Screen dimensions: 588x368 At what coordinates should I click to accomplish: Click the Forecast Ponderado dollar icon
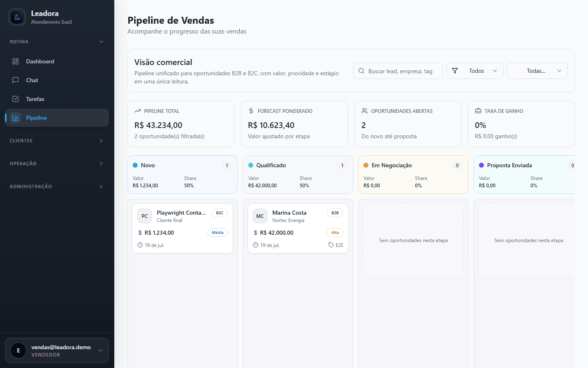click(251, 111)
